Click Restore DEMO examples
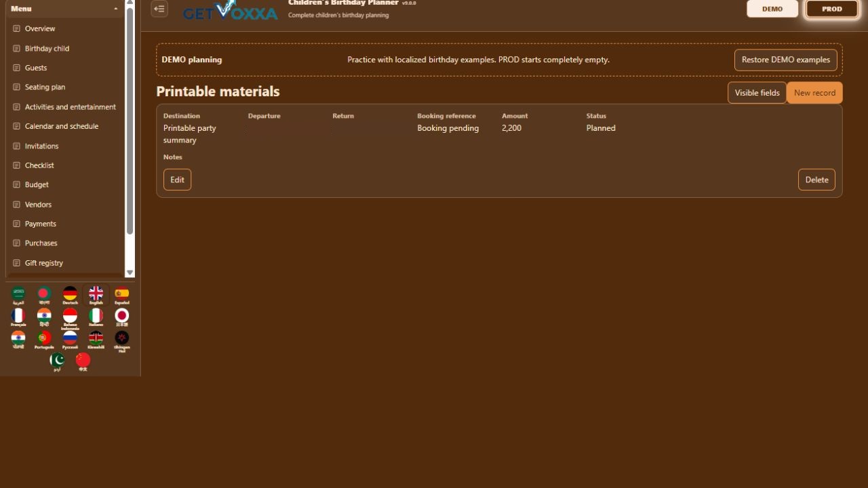This screenshot has height=488, width=868. pos(786,60)
